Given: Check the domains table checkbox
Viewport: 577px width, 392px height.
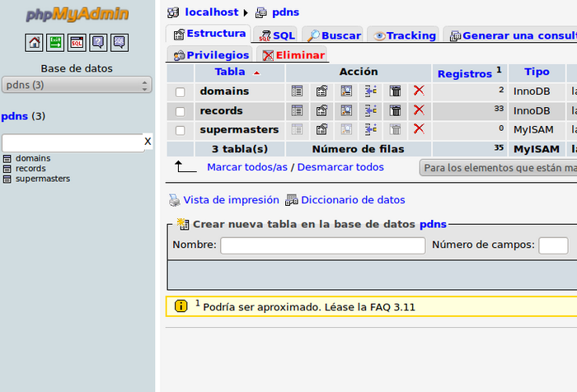Looking at the screenshot, I should (x=180, y=92).
